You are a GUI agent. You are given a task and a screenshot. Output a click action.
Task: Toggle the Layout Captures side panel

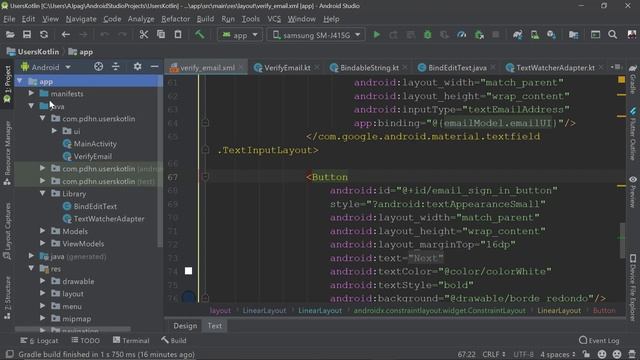(7, 231)
